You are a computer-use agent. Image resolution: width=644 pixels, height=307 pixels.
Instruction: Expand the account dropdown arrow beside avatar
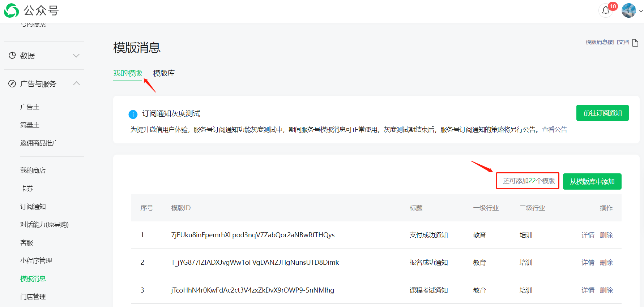coord(641,11)
